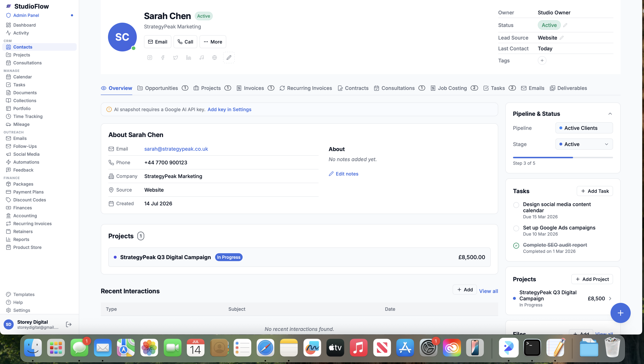Open the SC contact avatar
Screen dimensions: 644x364
(x=122, y=37)
